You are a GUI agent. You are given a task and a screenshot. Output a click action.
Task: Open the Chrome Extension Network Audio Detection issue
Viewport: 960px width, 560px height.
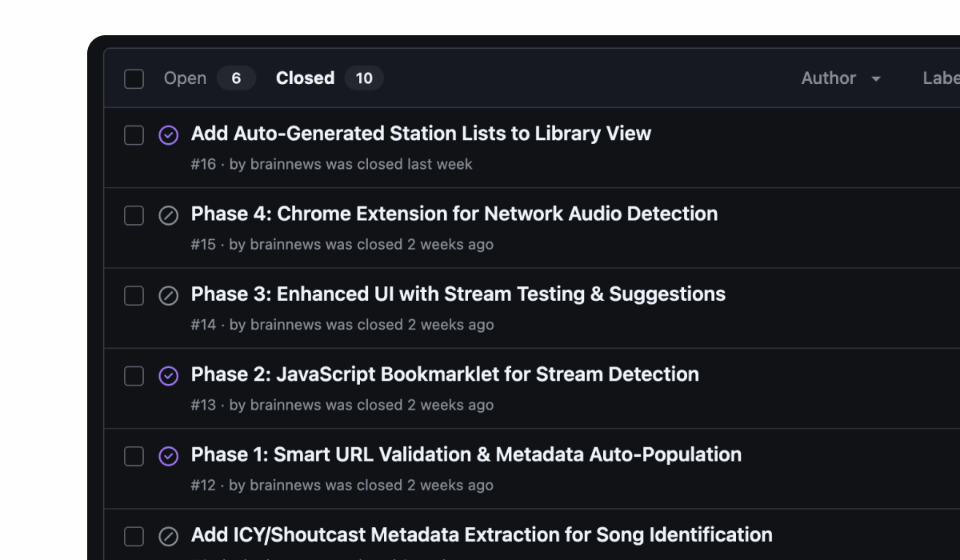point(454,214)
